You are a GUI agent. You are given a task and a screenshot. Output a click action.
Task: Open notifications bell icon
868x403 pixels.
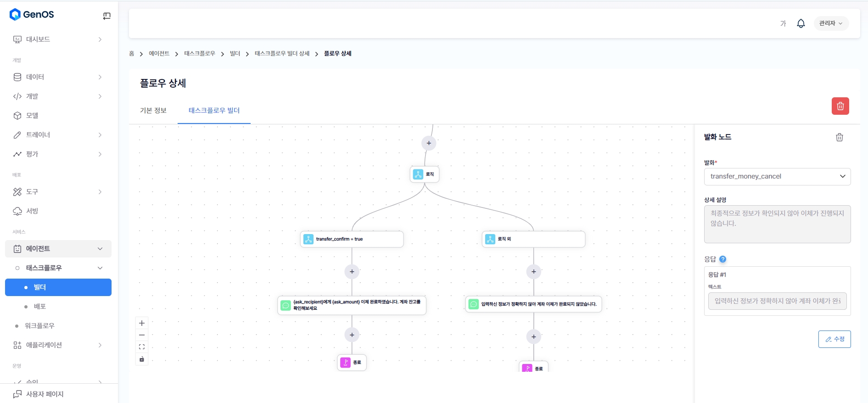click(x=801, y=23)
